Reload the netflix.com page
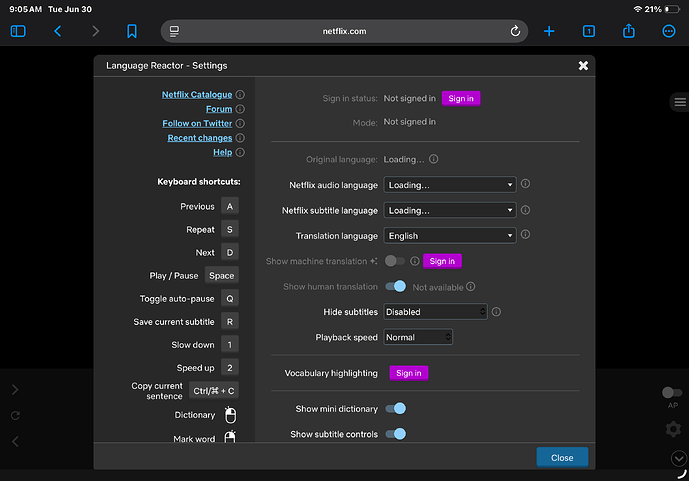 (x=515, y=31)
